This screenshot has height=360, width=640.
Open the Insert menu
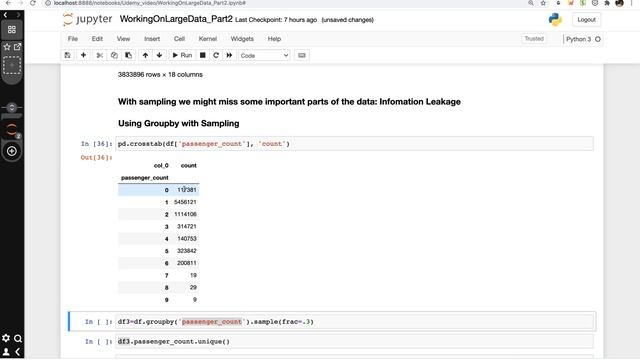(152, 39)
